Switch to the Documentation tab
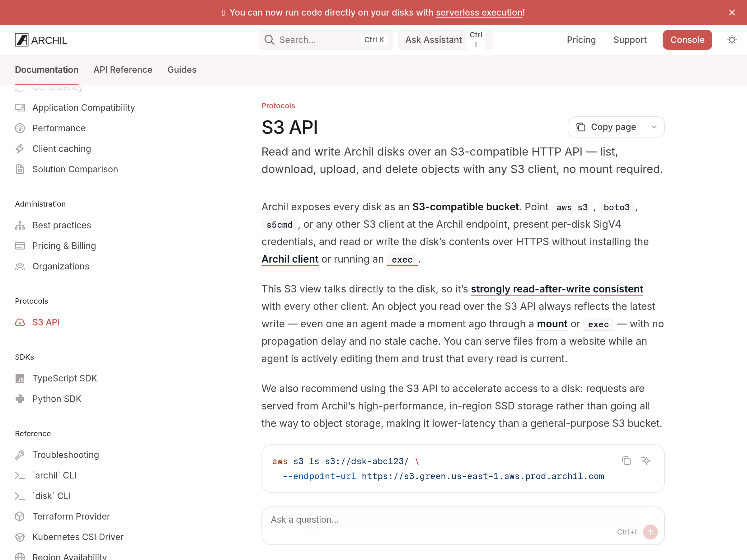The image size is (747, 560). coord(47,70)
